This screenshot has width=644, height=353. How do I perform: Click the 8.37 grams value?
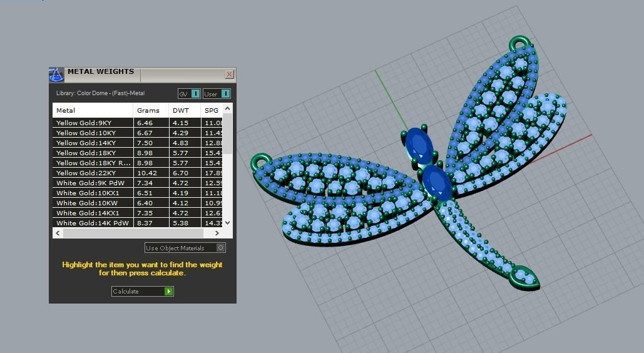[x=145, y=223]
